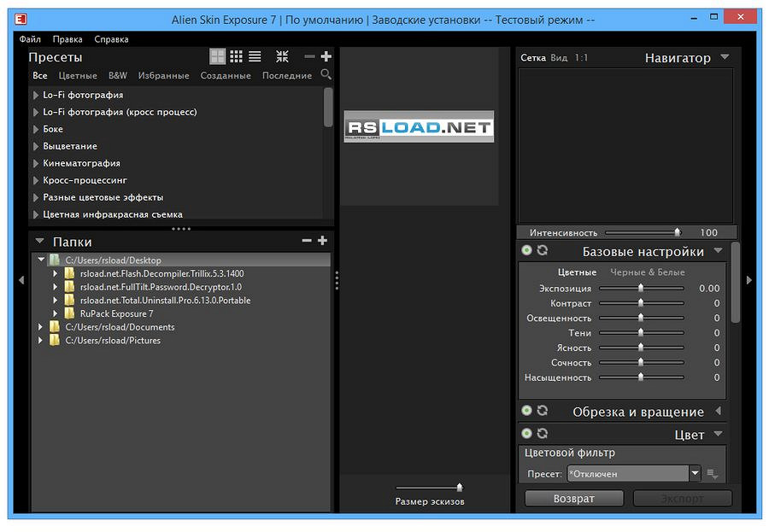The width and height of the screenshot is (769, 532).
Task: Collapse left panel with side arrow
Action: [21, 280]
